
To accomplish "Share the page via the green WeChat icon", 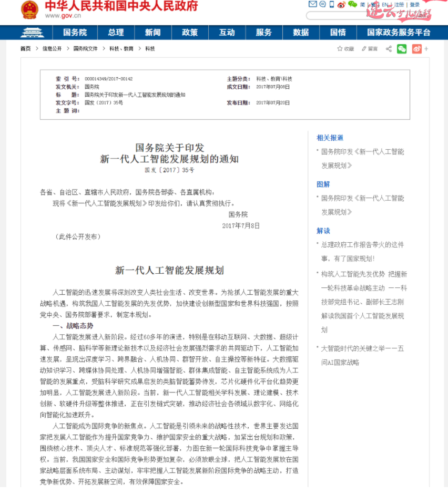I will coord(401,48).
